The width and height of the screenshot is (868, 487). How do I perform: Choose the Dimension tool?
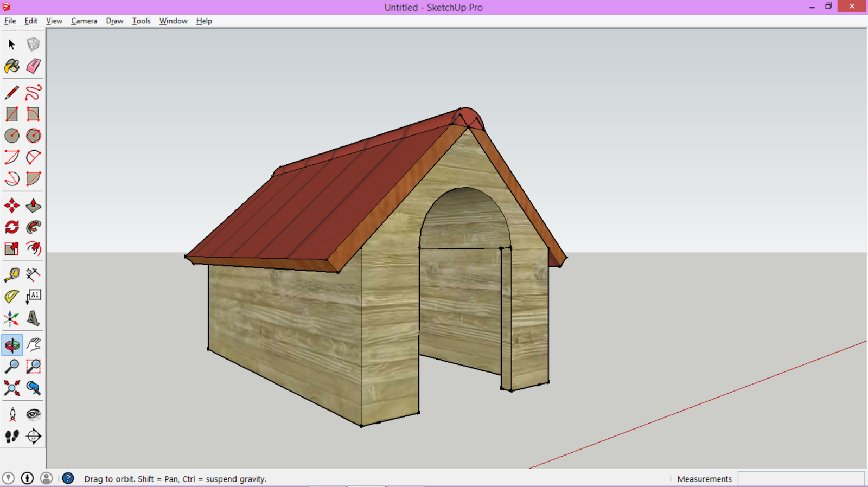(33, 275)
